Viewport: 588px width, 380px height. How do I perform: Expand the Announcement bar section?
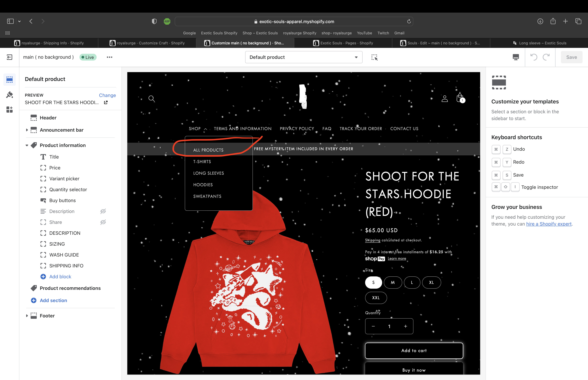(x=27, y=130)
